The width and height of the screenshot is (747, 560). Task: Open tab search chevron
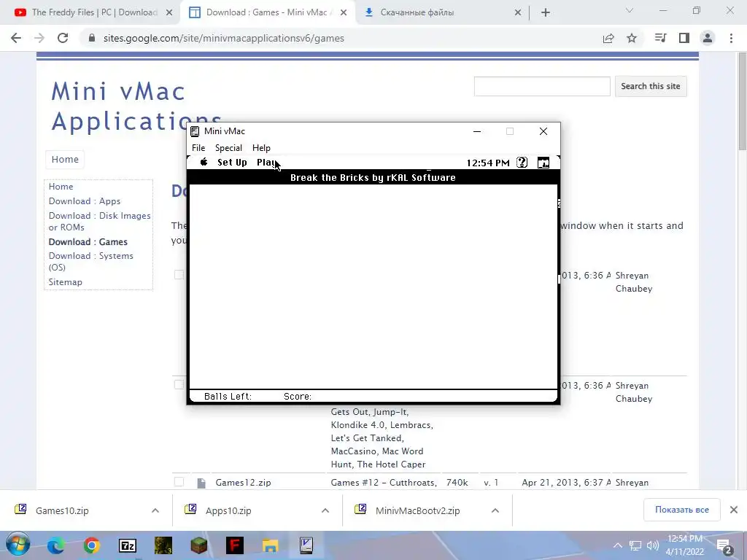(x=630, y=10)
